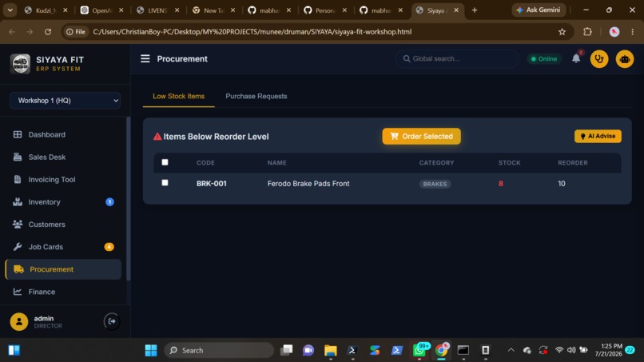Image resolution: width=644 pixels, height=362 pixels.
Task: Click the Inventory boxes icon
Action: 18,201
